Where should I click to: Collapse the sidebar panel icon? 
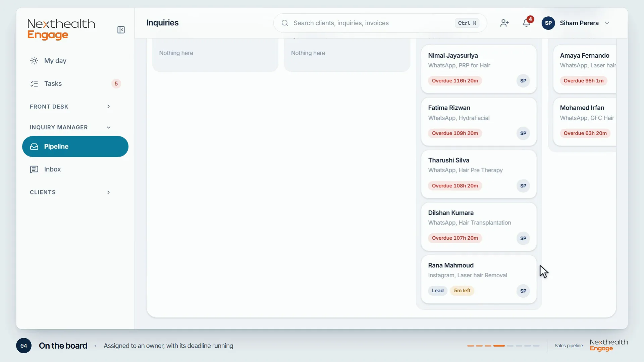tap(121, 30)
